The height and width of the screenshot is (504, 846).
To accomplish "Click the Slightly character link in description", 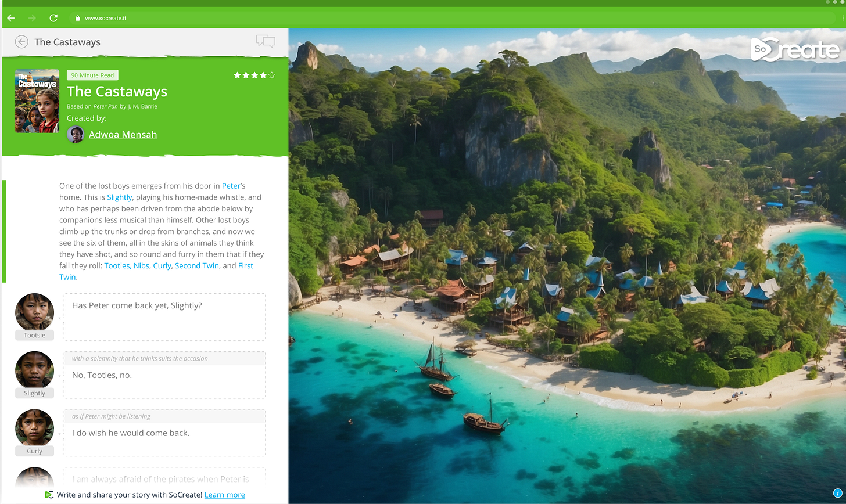I will click(120, 197).
